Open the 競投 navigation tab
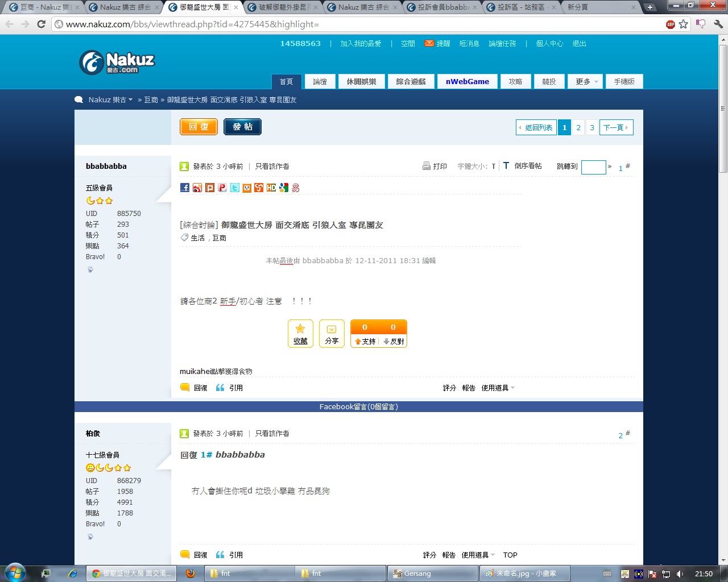Screen dimensions: 728x582 pyautogui.click(x=549, y=82)
